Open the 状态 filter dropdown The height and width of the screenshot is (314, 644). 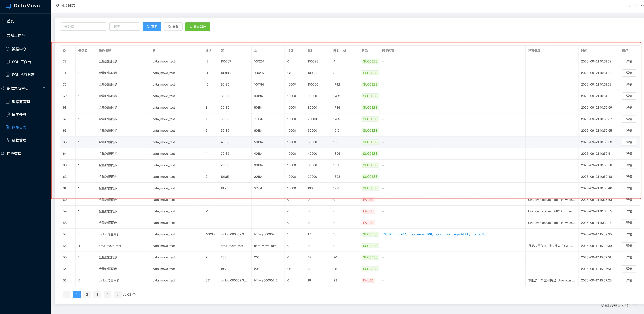click(124, 27)
